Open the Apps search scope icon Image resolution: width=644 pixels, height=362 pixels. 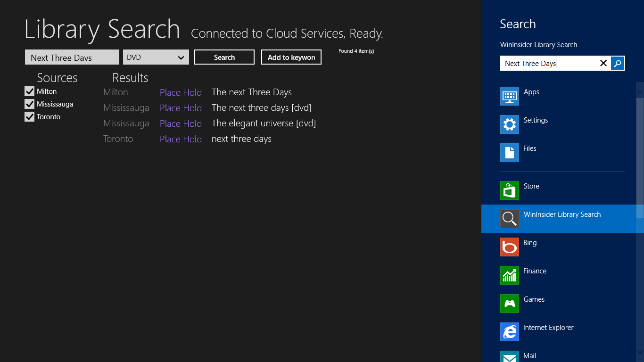coord(509,96)
